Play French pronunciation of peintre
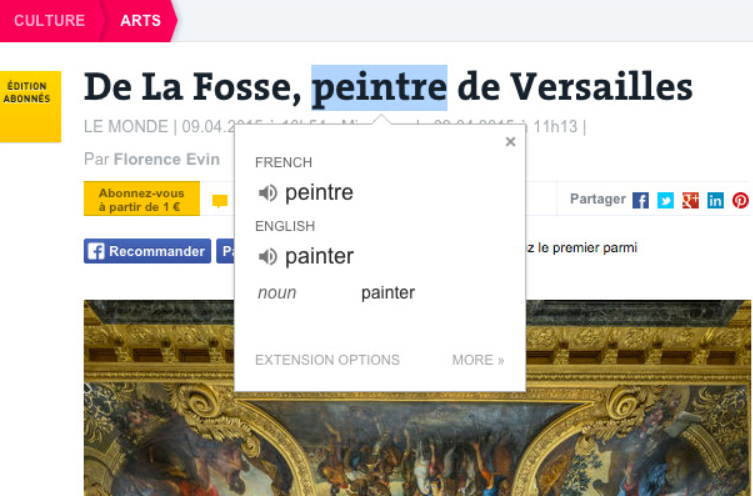This screenshot has height=496, width=753. tap(267, 193)
